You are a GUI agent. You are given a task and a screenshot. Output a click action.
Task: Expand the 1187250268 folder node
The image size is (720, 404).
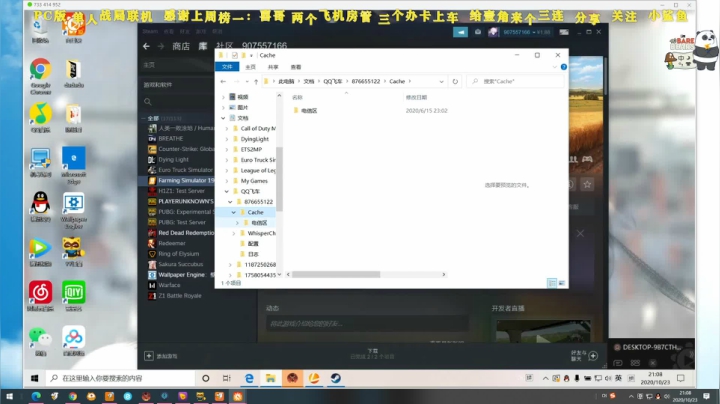pyautogui.click(x=231, y=264)
